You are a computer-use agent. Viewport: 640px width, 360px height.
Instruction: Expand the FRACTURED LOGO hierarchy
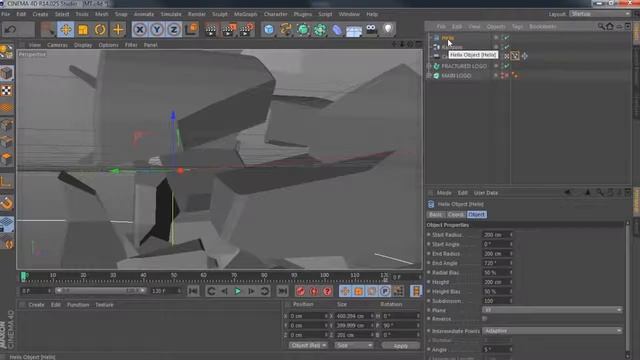[x=429, y=66]
